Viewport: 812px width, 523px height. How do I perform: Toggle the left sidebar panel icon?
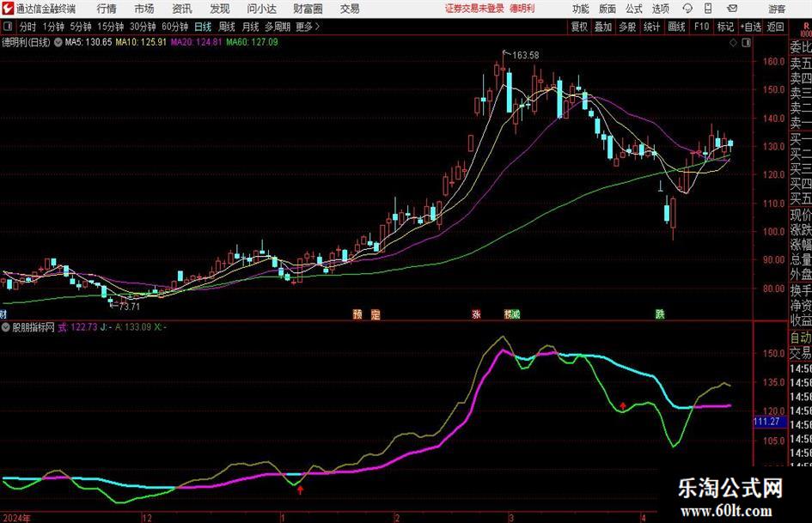[8, 27]
